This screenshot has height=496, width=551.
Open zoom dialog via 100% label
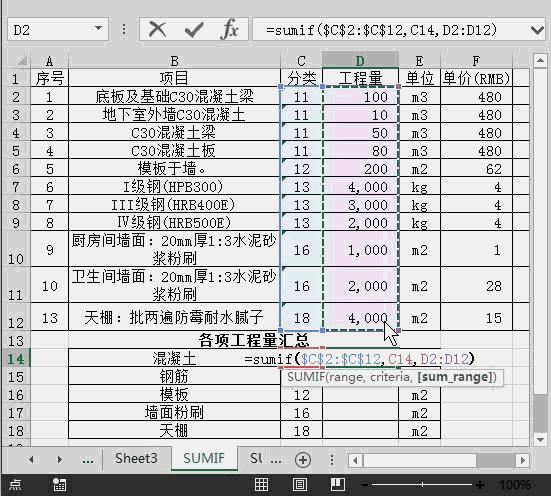click(514, 485)
